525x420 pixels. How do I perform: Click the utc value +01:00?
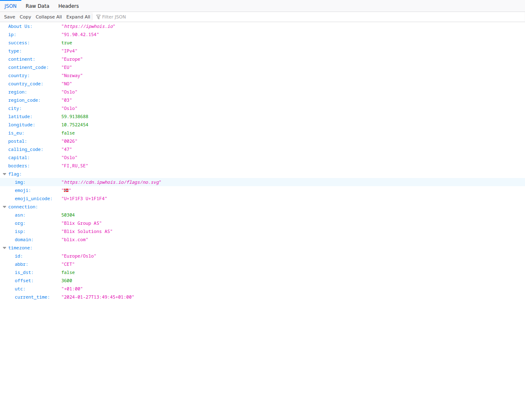pos(72,289)
